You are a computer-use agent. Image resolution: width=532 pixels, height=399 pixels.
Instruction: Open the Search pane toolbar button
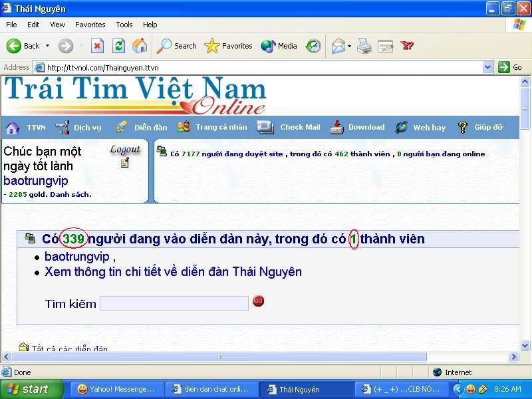(x=176, y=46)
